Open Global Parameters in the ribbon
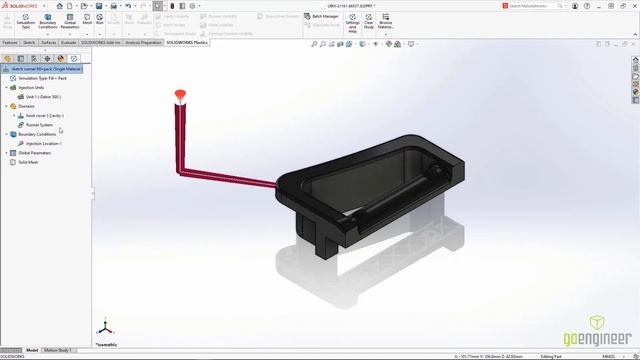This screenshot has width=640, height=360. [x=70, y=21]
